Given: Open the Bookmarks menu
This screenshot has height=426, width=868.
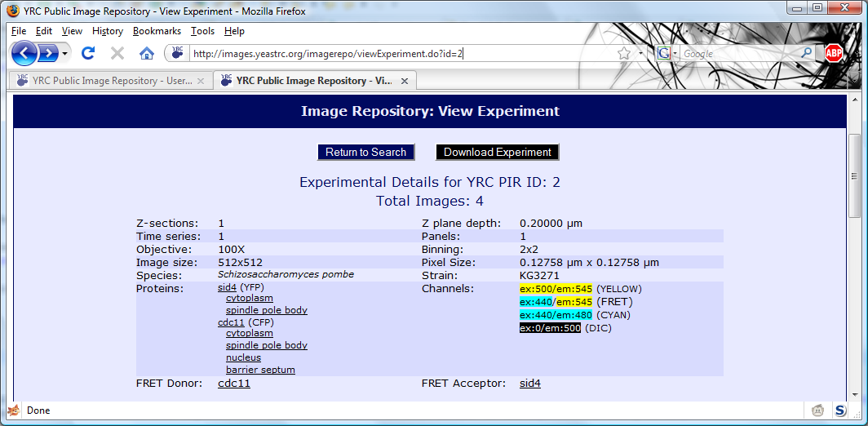Looking at the screenshot, I should tap(157, 31).
